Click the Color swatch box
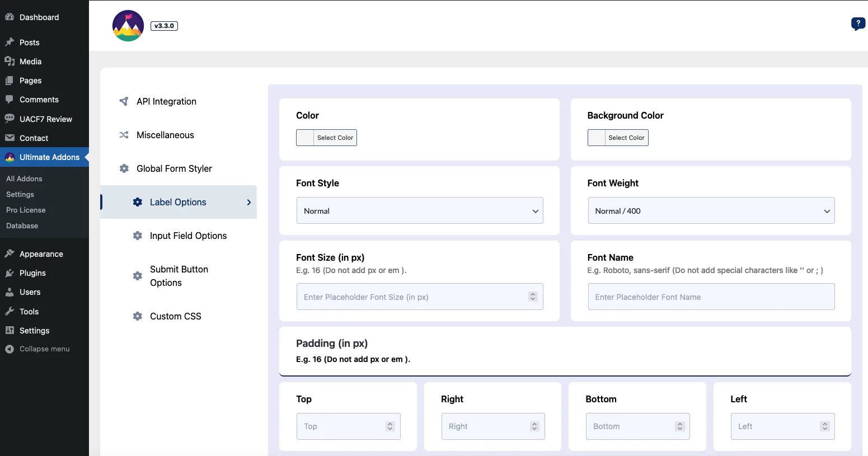 pos(305,138)
